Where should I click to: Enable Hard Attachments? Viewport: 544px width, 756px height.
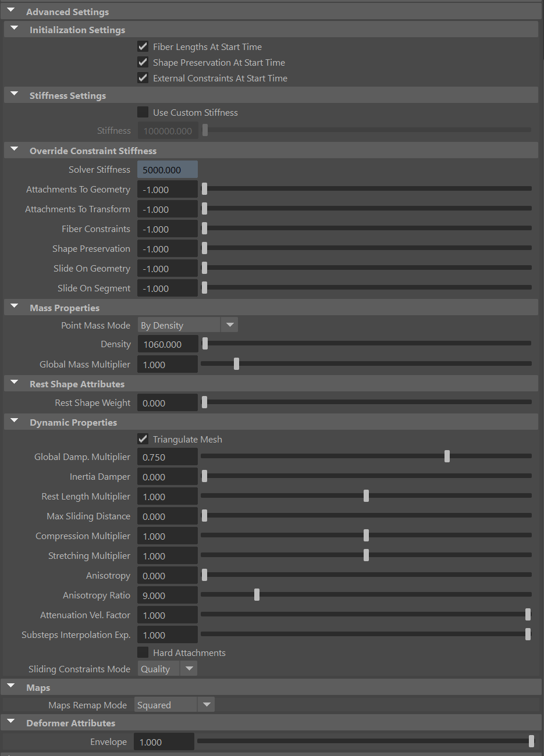[x=143, y=652]
